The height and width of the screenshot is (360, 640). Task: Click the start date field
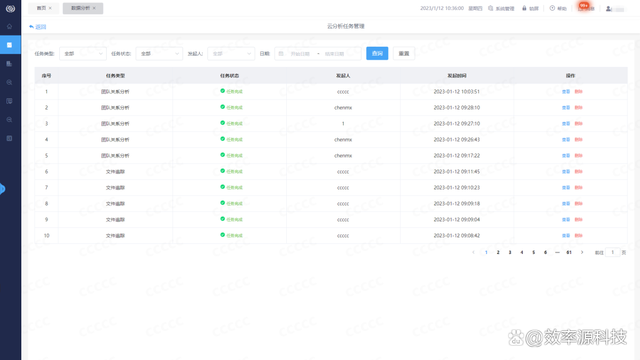pos(300,54)
